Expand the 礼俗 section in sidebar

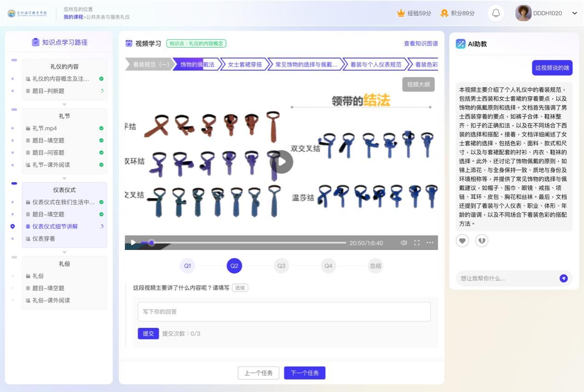64,264
